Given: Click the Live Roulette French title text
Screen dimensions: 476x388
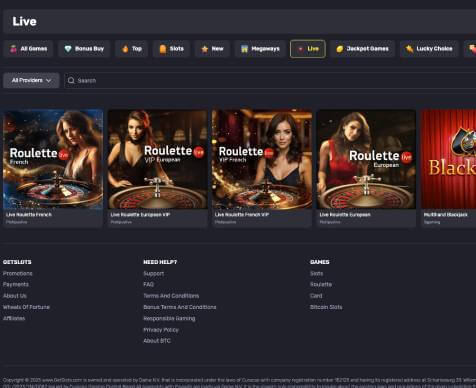Looking at the screenshot, I should pos(29,215).
